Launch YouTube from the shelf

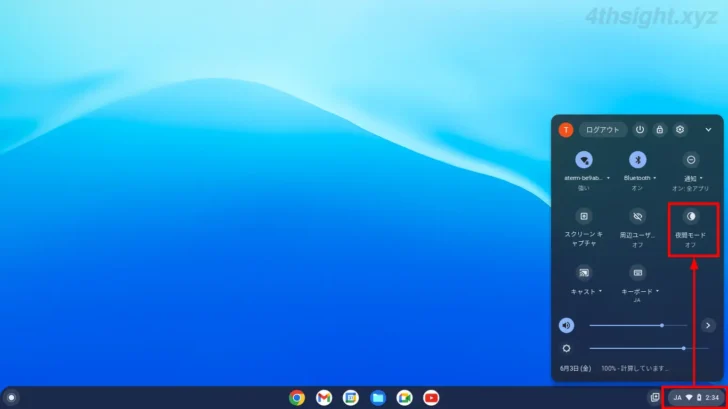431,398
